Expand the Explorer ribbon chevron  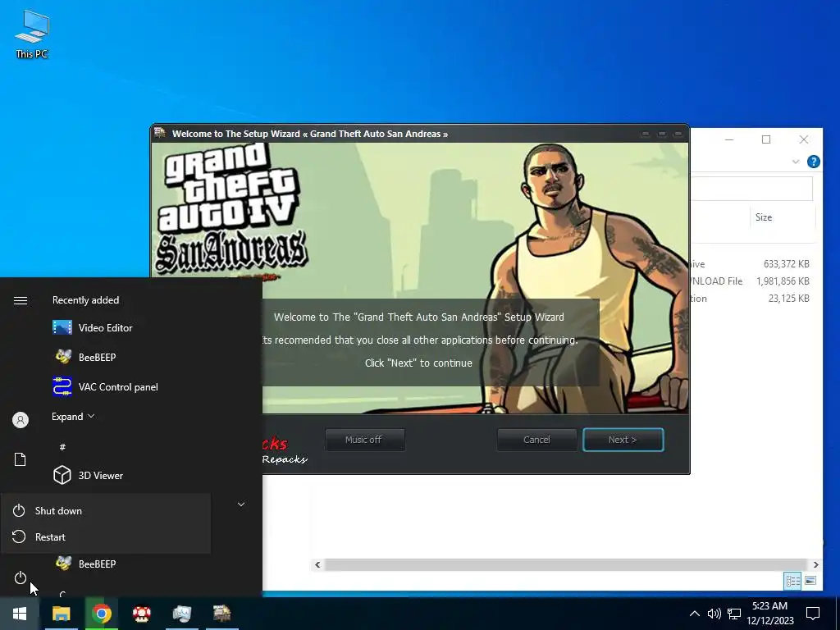click(796, 162)
